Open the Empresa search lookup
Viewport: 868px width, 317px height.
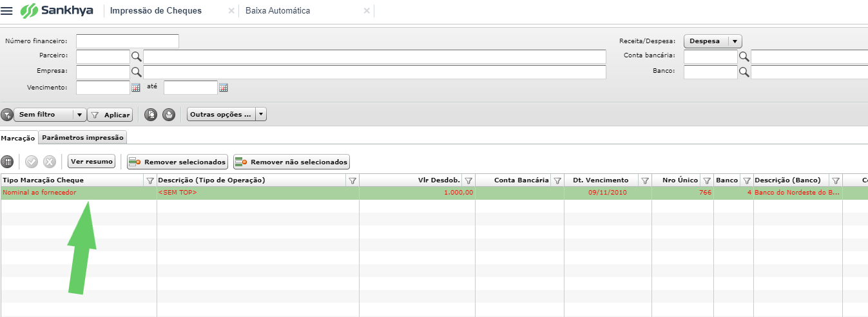click(x=136, y=72)
